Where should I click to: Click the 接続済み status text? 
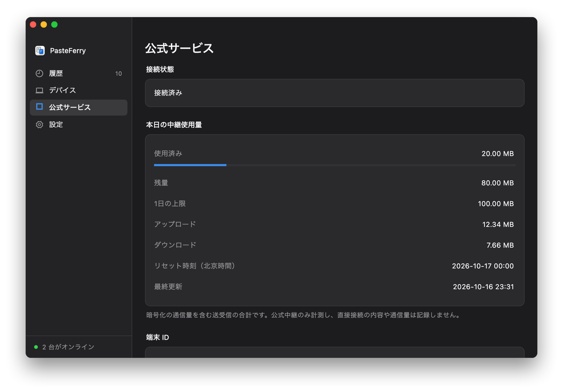point(168,93)
